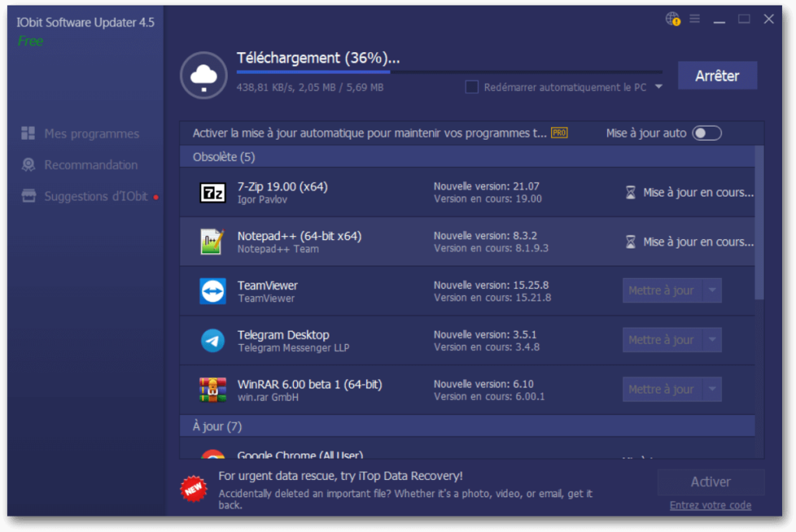Open the Entrez votre code link

click(x=710, y=505)
